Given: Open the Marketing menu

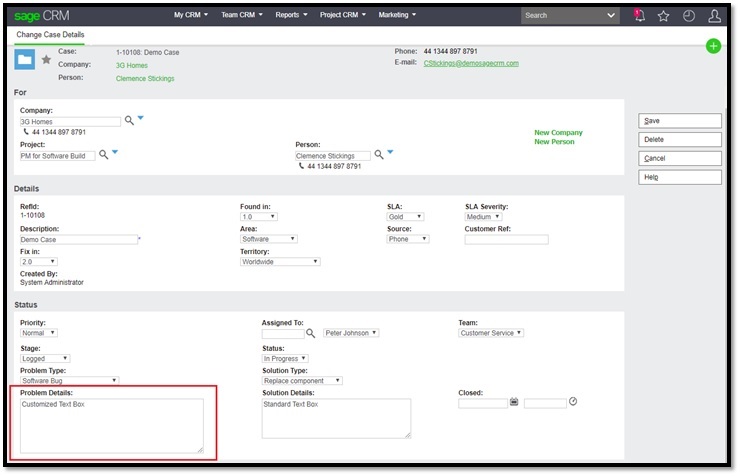Looking at the screenshot, I should (x=397, y=15).
